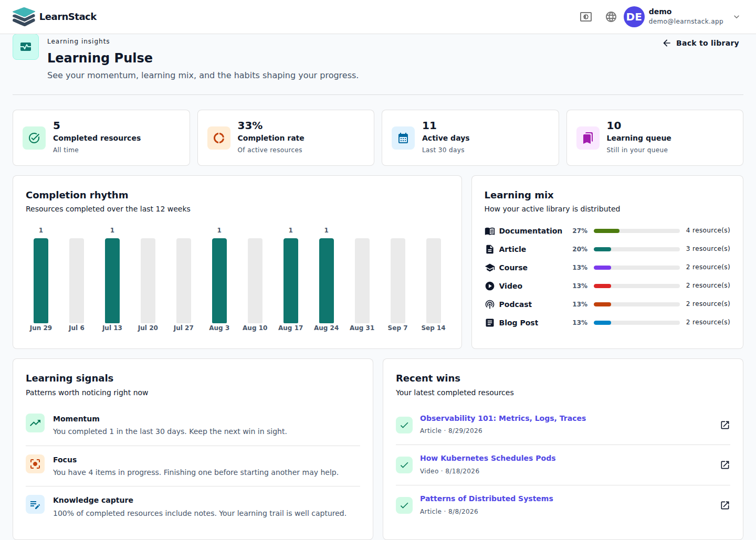Open Patterns of Distributed Systems external icon
The width and height of the screenshot is (756, 540).
coord(725,505)
